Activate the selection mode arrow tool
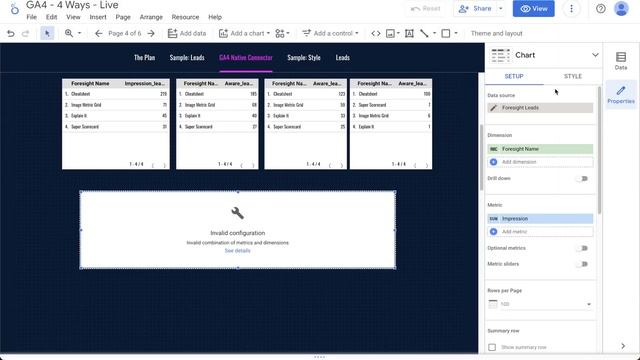This screenshot has width=640, height=360. coord(47,33)
